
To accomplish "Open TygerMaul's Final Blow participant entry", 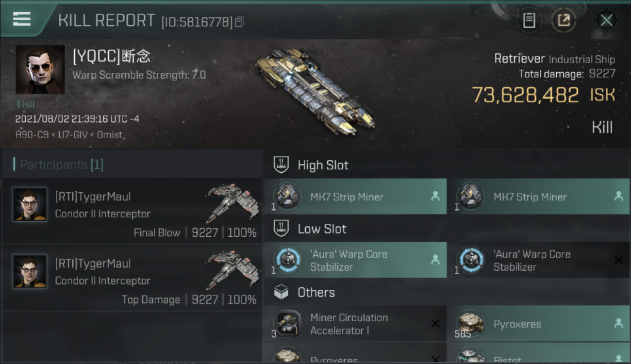I will pos(133,211).
